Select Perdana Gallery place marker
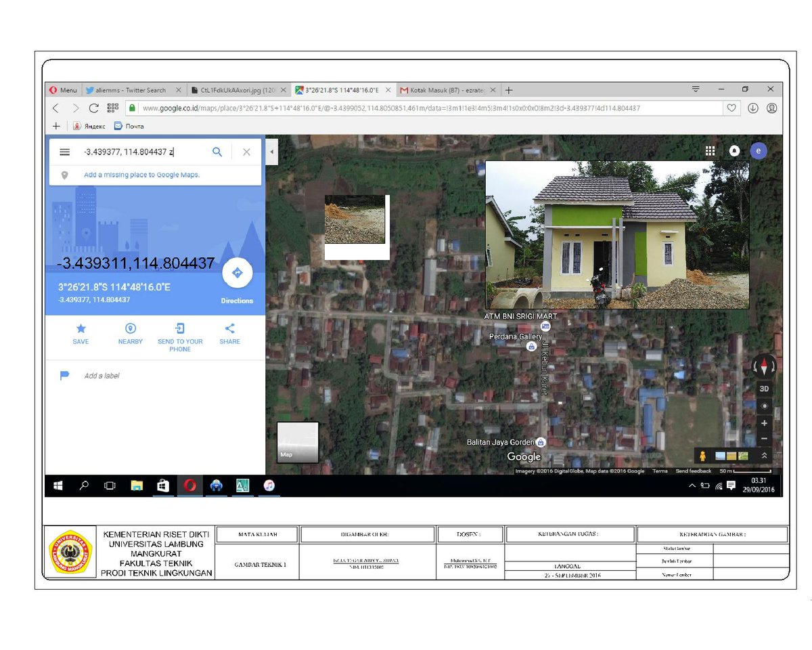 [533, 347]
